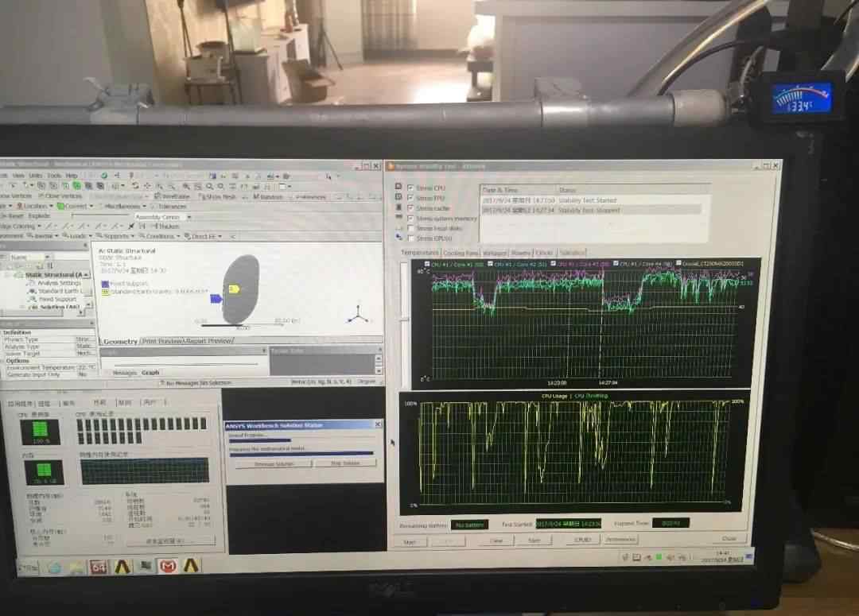This screenshot has height=616, width=859.
Task: Open the Edge Coloring dropdown
Action: [21, 226]
